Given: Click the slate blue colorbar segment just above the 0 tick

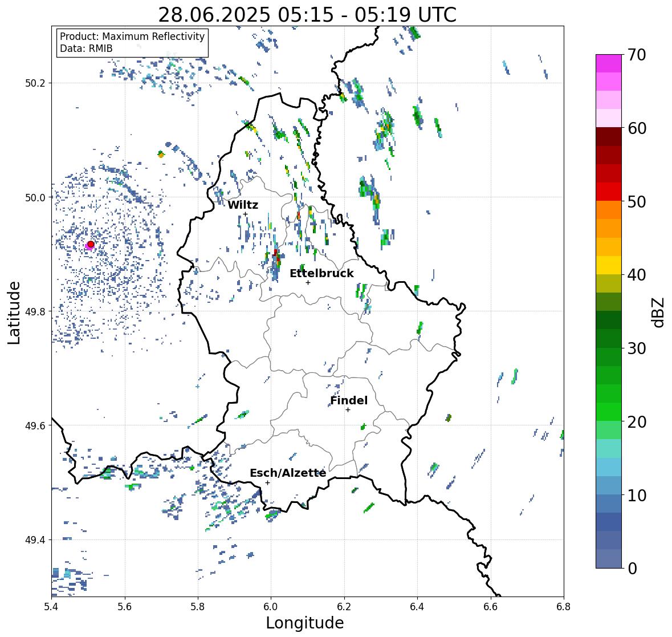Looking at the screenshot, I should point(609,558).
